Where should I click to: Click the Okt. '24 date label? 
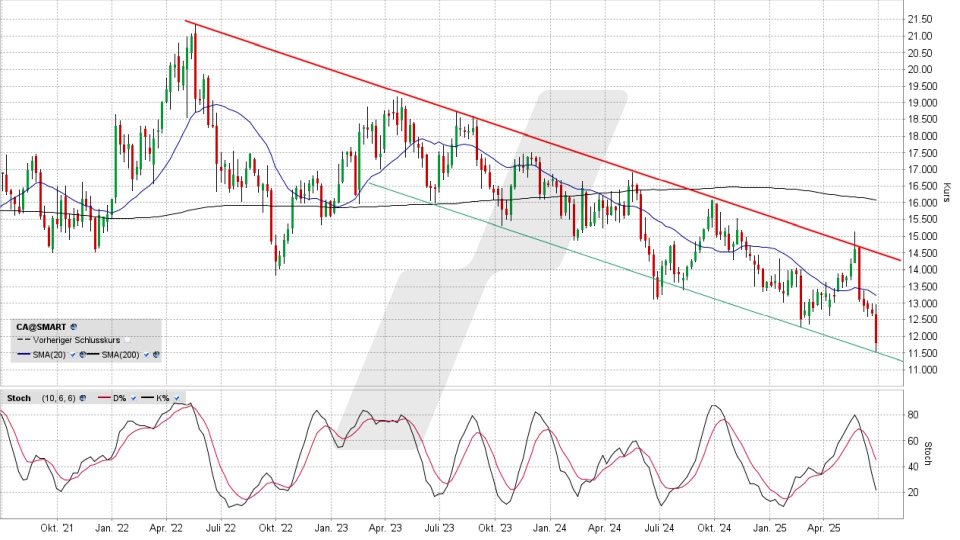click(x=714, y=528)
